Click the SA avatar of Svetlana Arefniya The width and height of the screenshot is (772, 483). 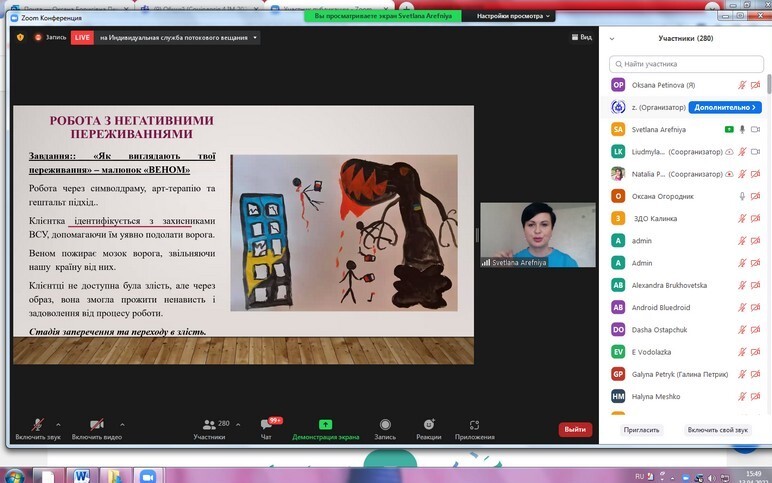click(x=618, y=129)
